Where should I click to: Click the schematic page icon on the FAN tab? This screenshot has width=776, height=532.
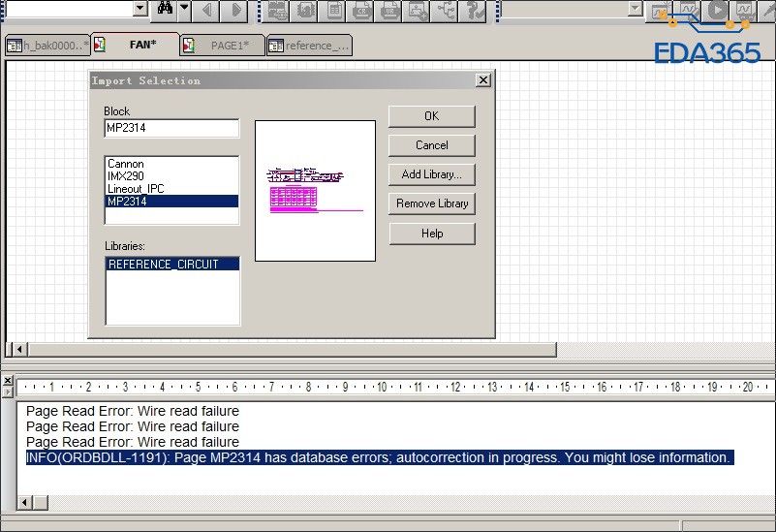(100, 45)
